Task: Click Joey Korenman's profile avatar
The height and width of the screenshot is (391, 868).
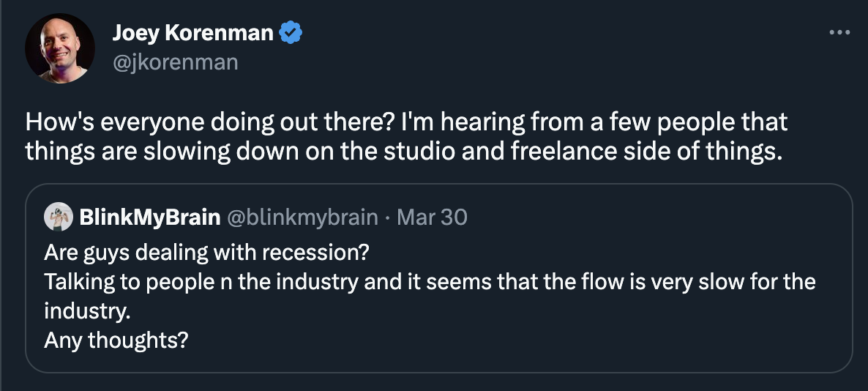Action: (60, 48)
